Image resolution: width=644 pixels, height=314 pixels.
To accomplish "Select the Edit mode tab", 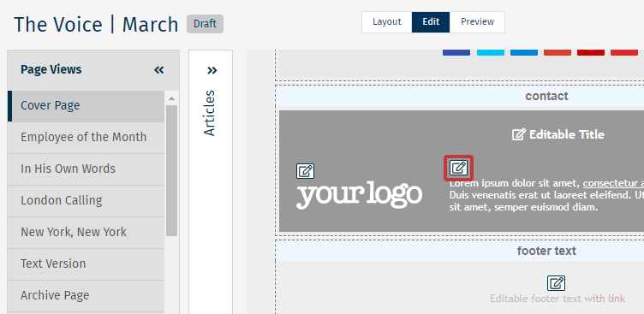I will 431,21.
